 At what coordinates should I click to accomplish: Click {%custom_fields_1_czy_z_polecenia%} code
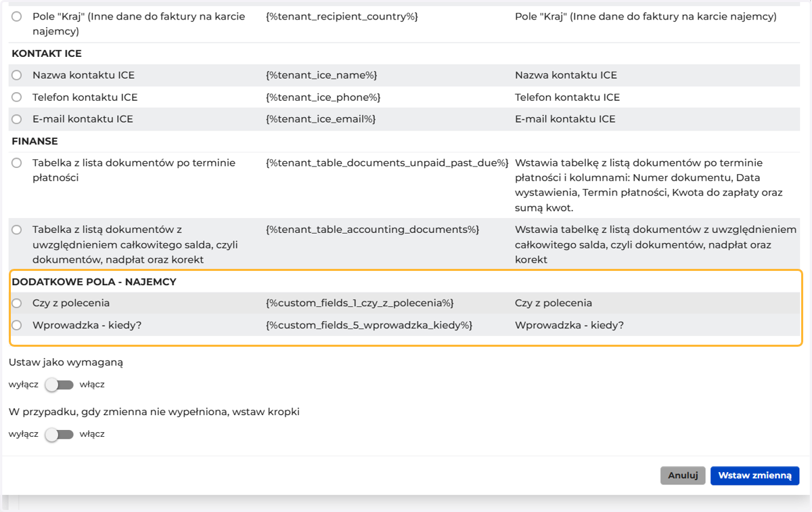pos(360,303)
